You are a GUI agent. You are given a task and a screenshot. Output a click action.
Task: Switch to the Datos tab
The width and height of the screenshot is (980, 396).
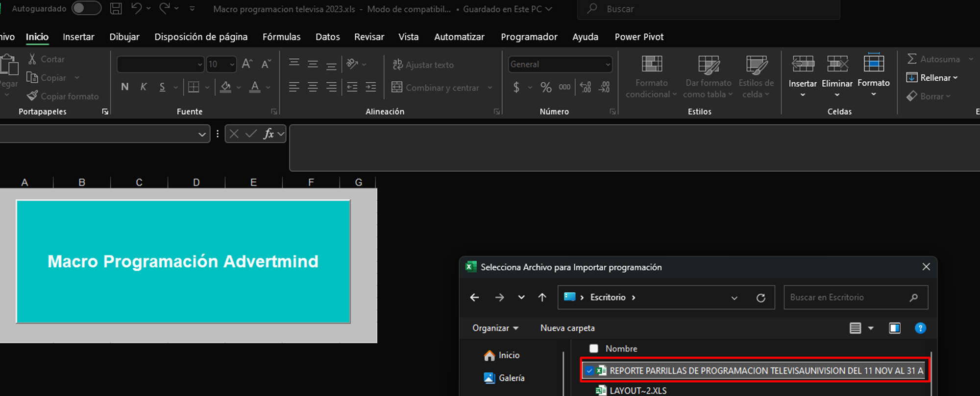(328, 37)
